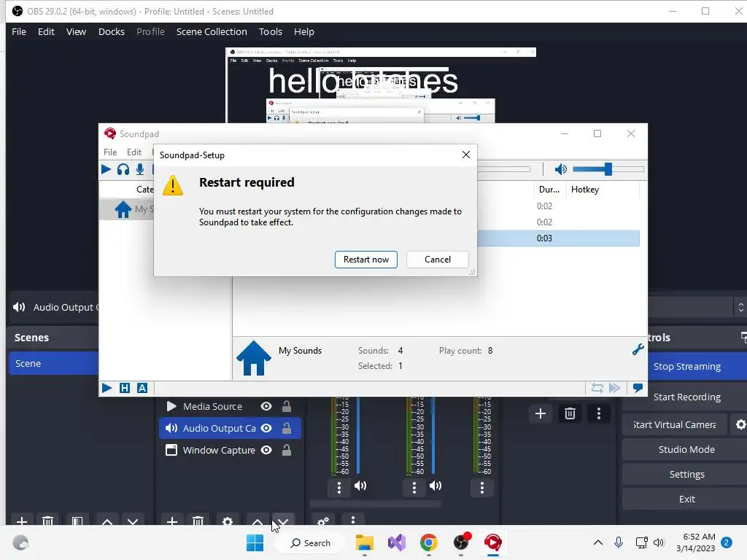Image resolution: width=747 pixels, height=560 pixels.
Task: Open Soundpad File menu
Action: click(110, 152)
